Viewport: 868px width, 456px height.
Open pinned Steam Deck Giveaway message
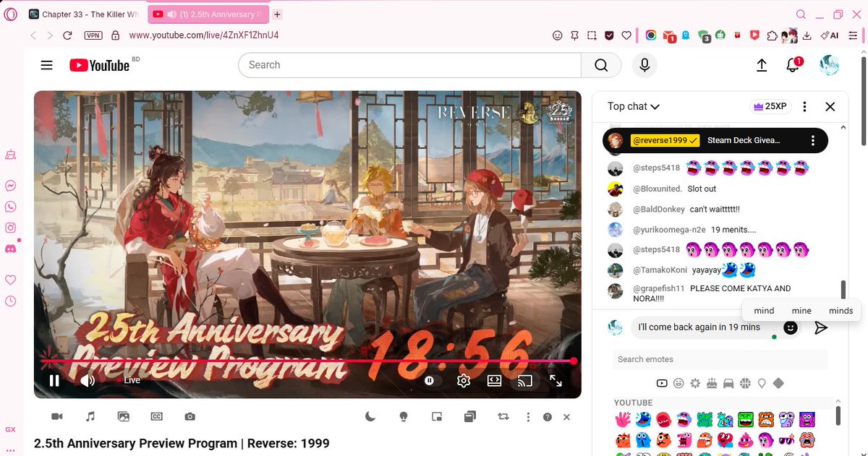715,140
